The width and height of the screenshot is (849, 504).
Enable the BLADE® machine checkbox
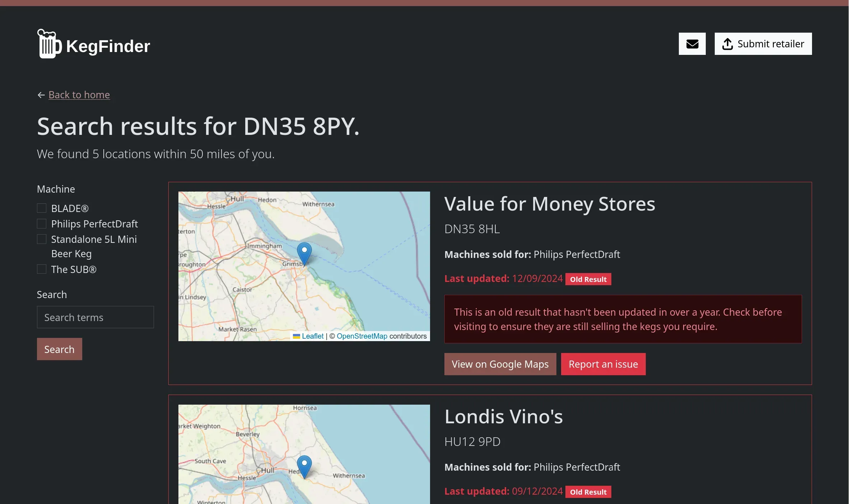(42, 208)
